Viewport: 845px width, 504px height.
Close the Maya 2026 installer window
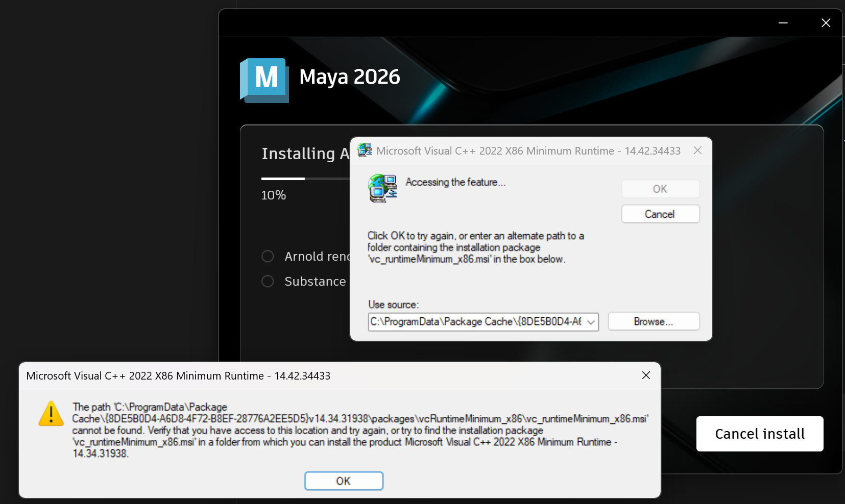825,22
